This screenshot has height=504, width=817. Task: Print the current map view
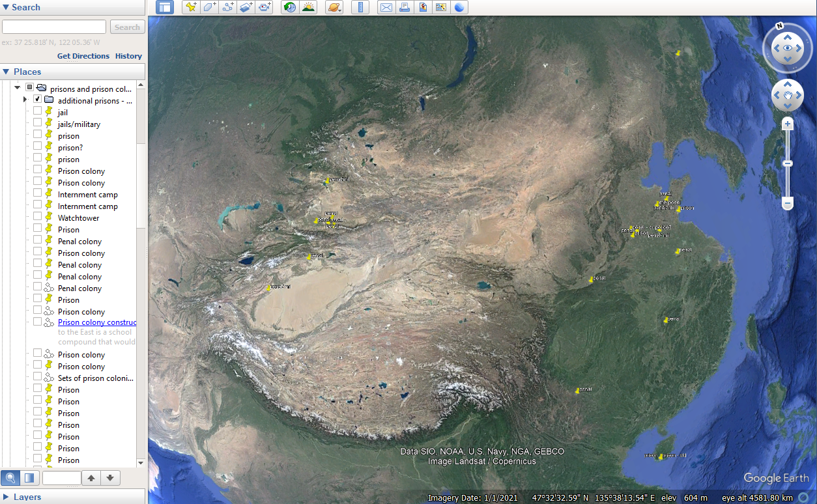pyautogui.click(x=405, y=7)
